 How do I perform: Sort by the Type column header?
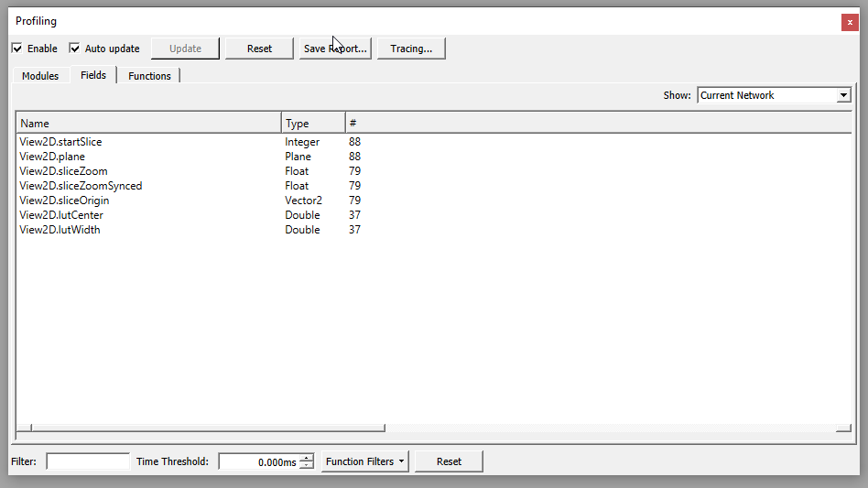(x=312, y=124)
